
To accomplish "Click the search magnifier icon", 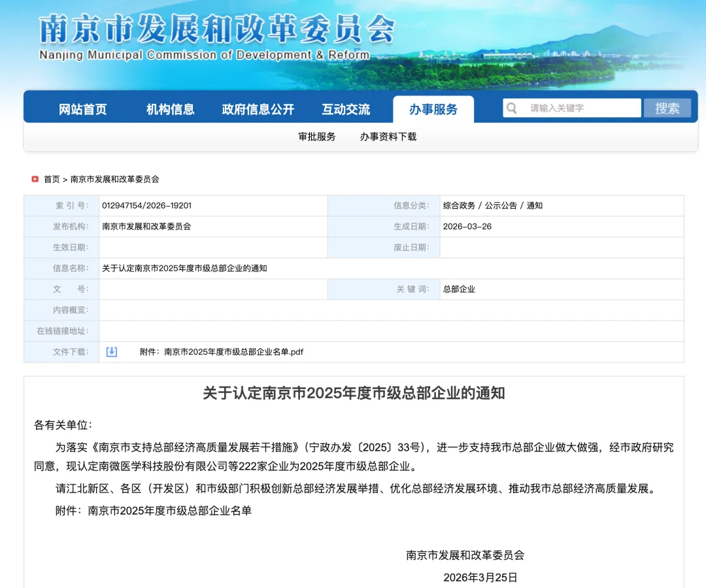I will (x=511, y=108).
